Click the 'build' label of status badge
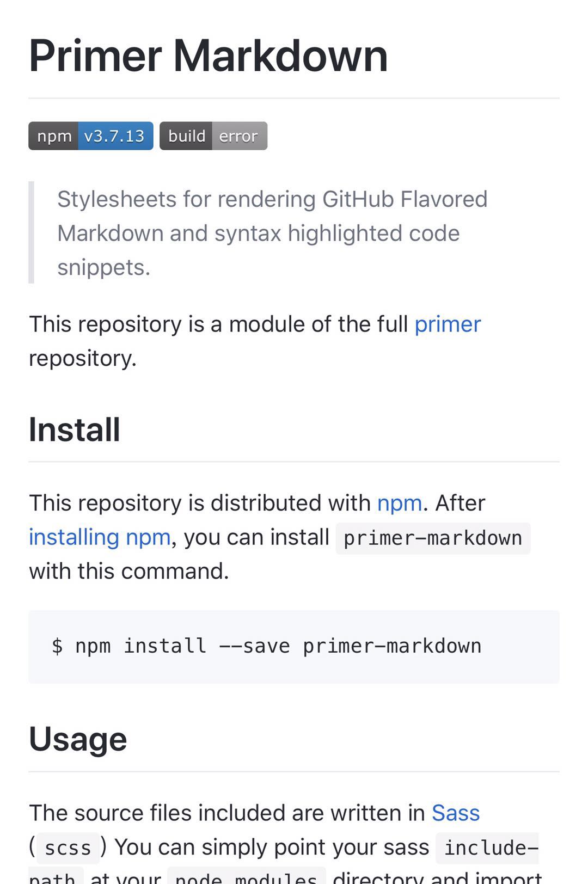Screen dimensions: 588x884 coord(186,136)
